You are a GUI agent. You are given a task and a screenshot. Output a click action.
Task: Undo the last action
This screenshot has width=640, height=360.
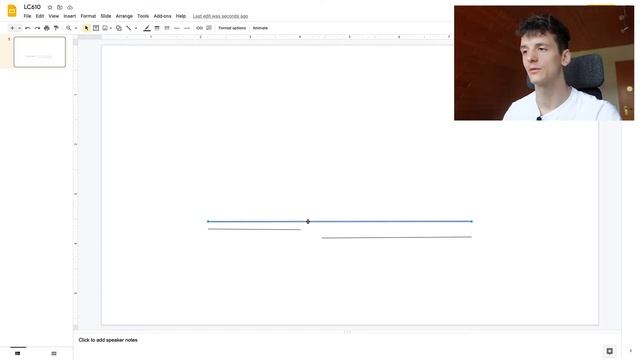[x=28, y=28]
